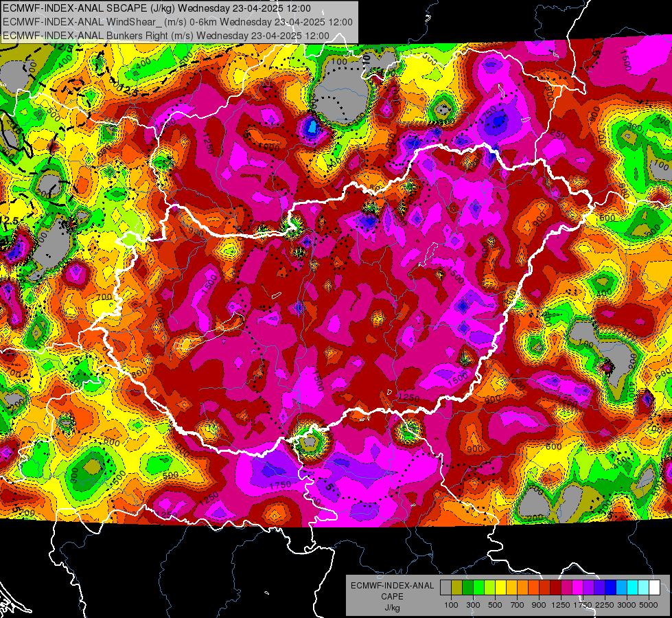Screen dimensions: 672x618
Task: Click the legend value 900
Action: click(539, 605)
